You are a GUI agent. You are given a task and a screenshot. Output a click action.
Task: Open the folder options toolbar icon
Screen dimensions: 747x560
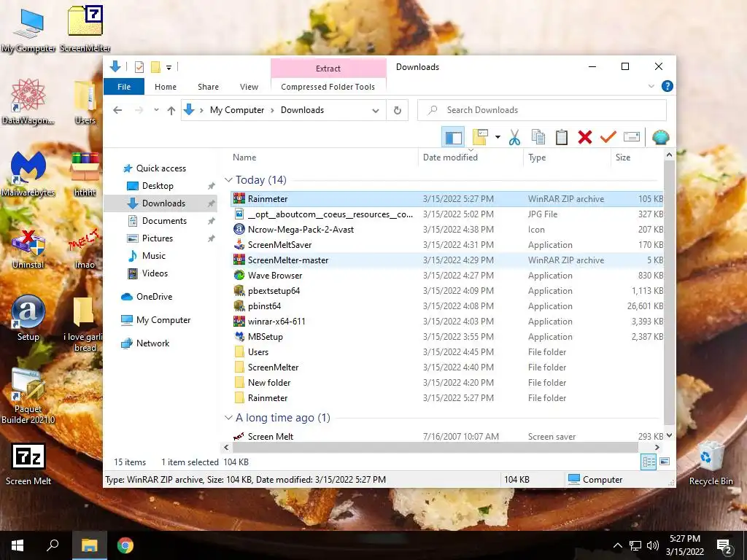[x=480, y=137]
